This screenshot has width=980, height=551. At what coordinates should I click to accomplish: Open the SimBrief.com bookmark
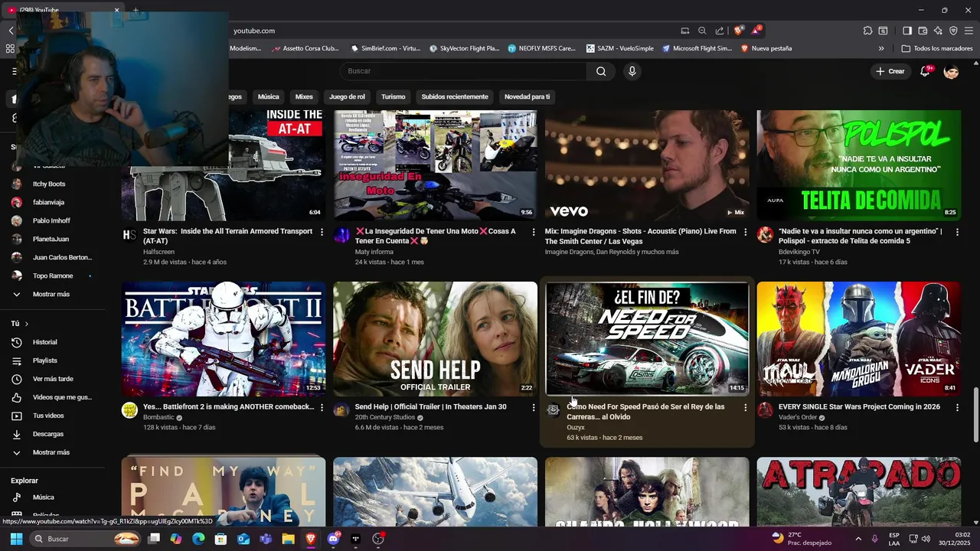(x=386, y=48)
